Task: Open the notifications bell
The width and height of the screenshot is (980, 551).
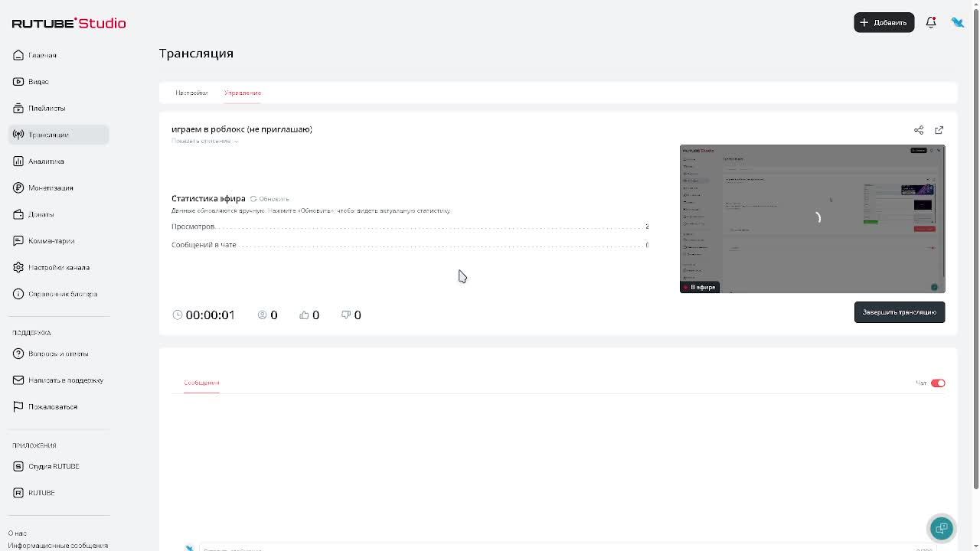Action: click(x=931, y=22)
